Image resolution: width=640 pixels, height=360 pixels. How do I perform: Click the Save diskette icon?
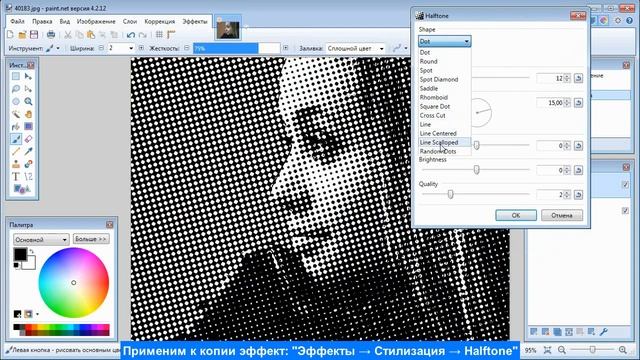34,35
